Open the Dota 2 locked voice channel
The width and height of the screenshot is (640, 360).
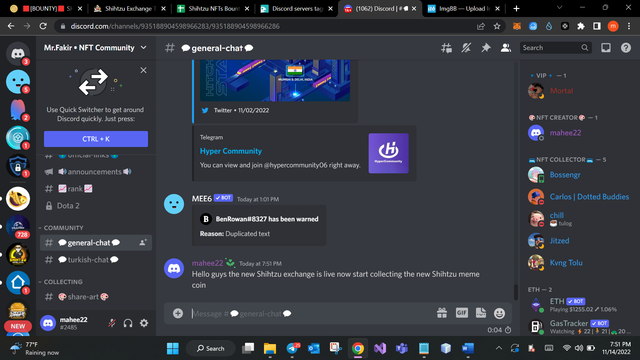pyautogui.click(x=96, y=206)
